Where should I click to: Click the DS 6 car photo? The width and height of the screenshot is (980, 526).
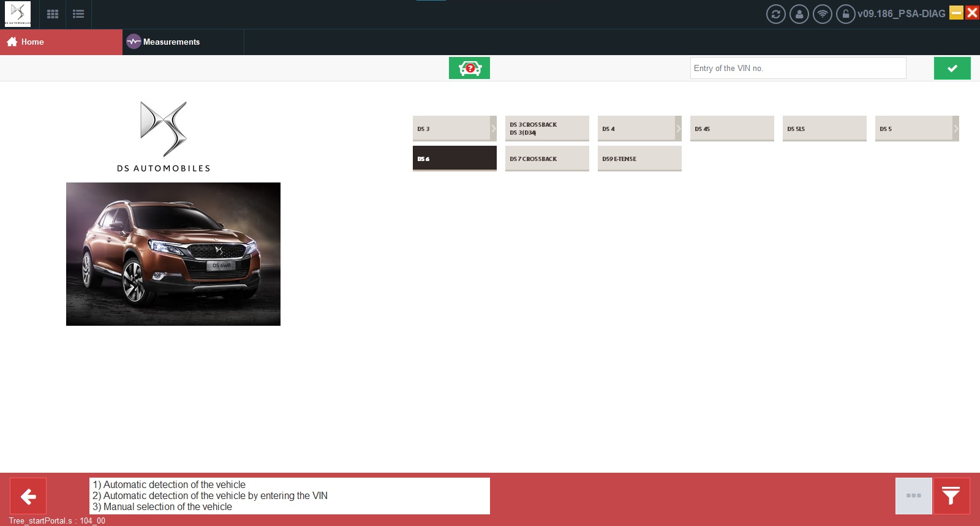coord(173,254)
